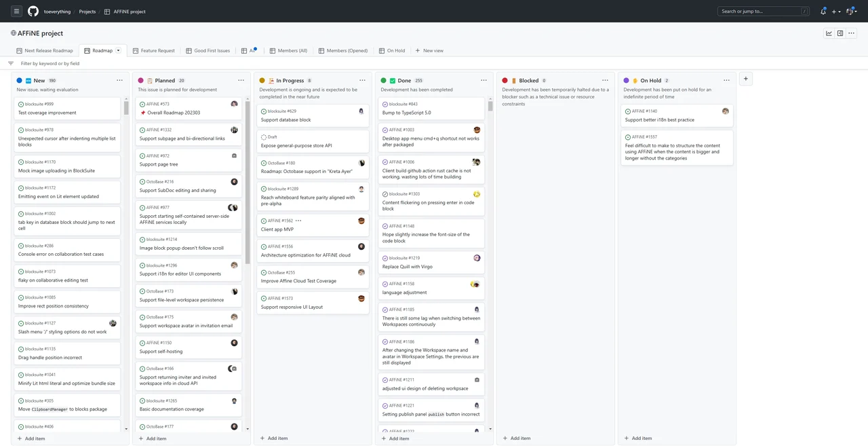This screenshot has height=448, width=868.
Task: Open the Test coverage improvement issue
Action: (x=47, y=113)
